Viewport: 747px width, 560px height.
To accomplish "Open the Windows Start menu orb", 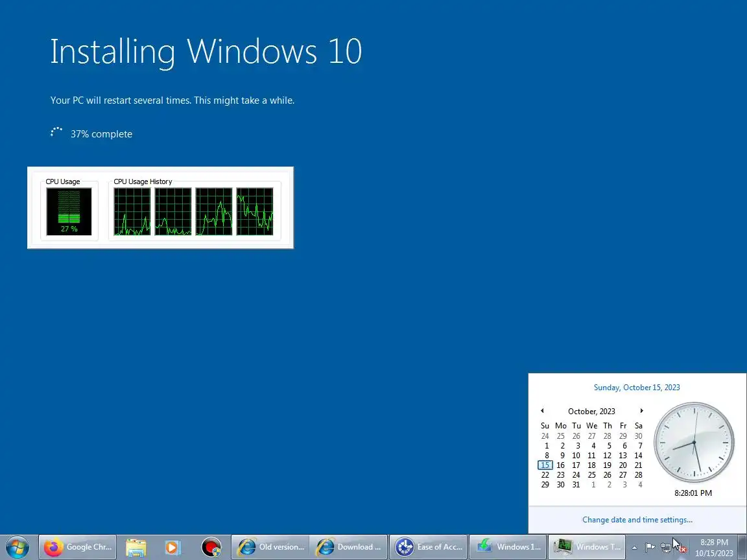I will pyautogui.click(x=18, y=547).
